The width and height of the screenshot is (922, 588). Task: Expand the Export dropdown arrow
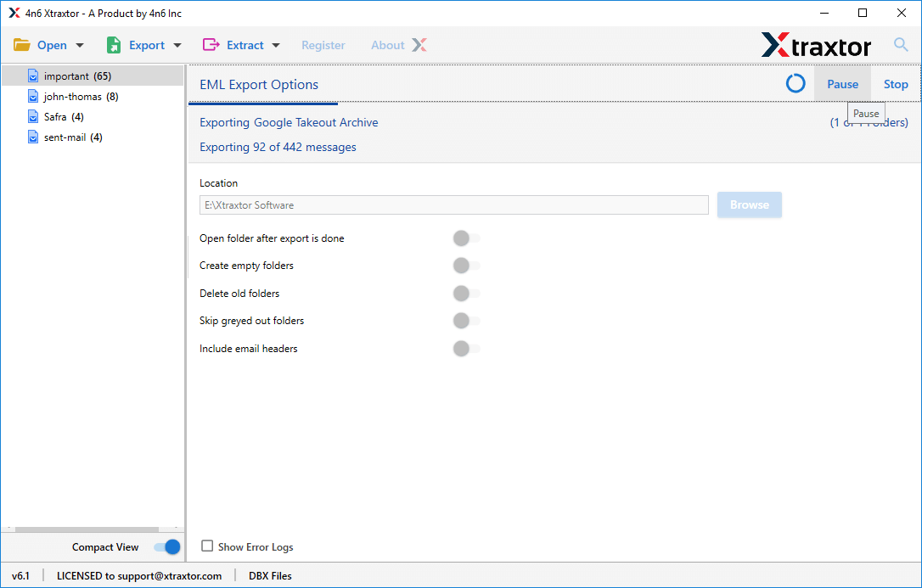[x=177, y=45]
